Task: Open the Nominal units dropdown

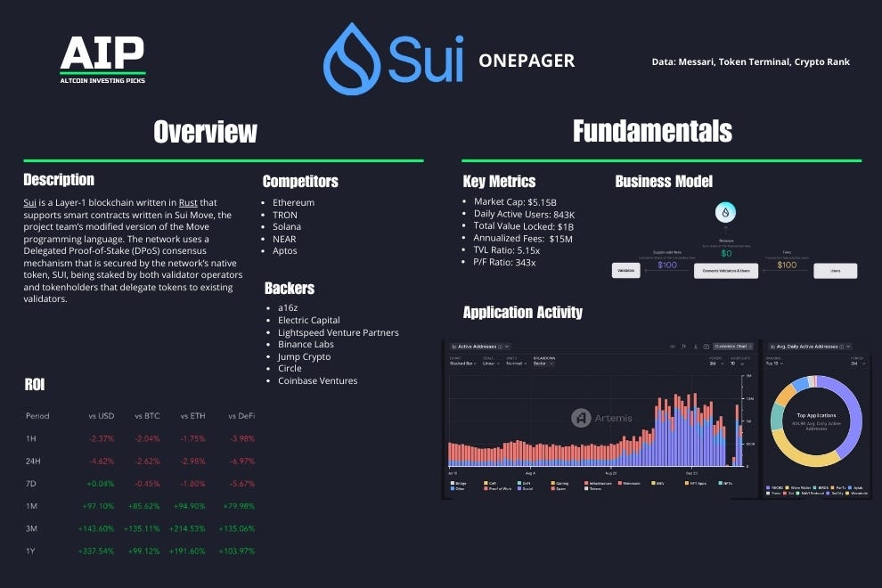Action: 517,363
